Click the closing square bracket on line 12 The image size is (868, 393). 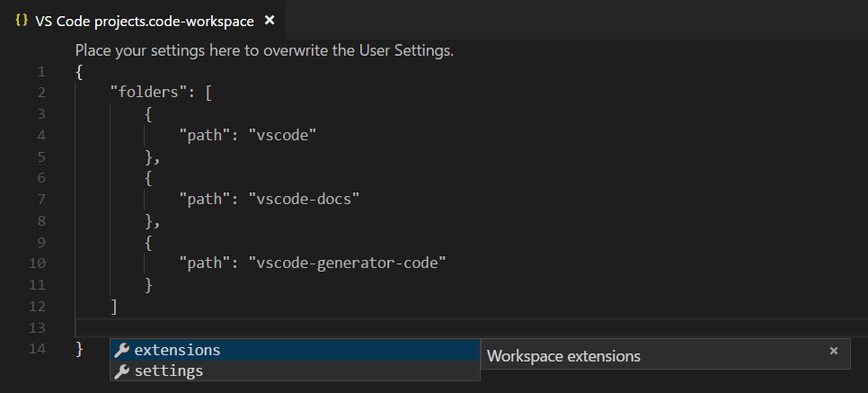(114, 306)
